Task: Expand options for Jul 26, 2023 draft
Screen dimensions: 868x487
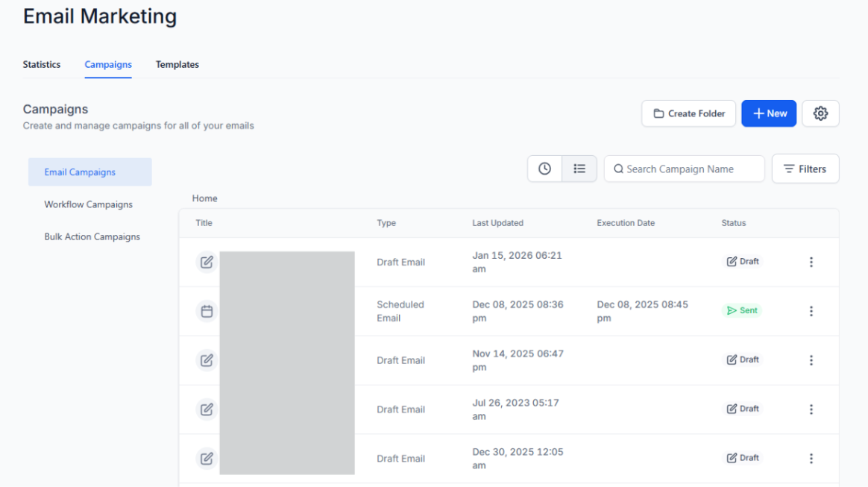Action: click(x=811, y=409)
